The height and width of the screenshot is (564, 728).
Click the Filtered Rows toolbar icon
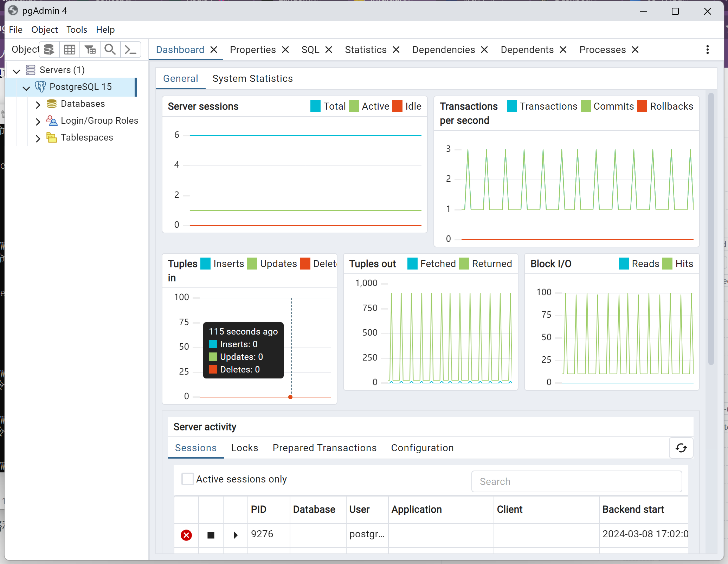pyautogui.click(x=90, y=50)
